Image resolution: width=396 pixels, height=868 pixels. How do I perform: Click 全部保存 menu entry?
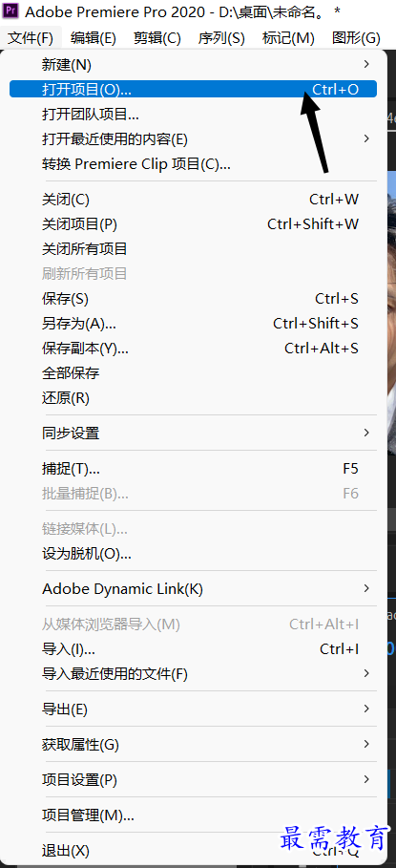pos(193,373)
